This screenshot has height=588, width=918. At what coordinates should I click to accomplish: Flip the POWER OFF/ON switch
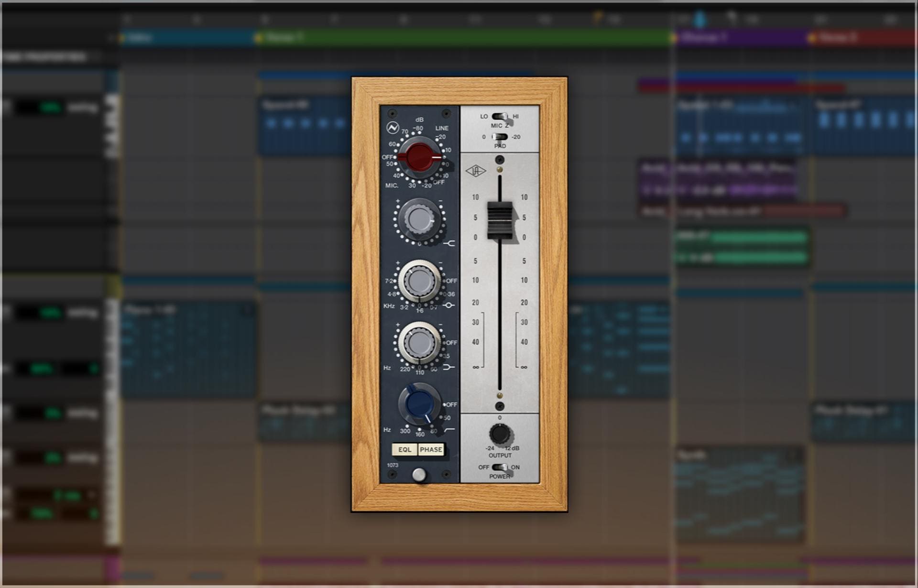tap(500, 467)
